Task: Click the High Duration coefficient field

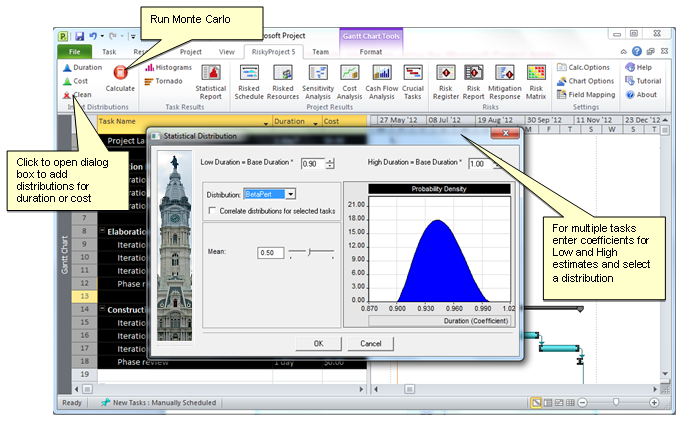Action: point(480,164)
